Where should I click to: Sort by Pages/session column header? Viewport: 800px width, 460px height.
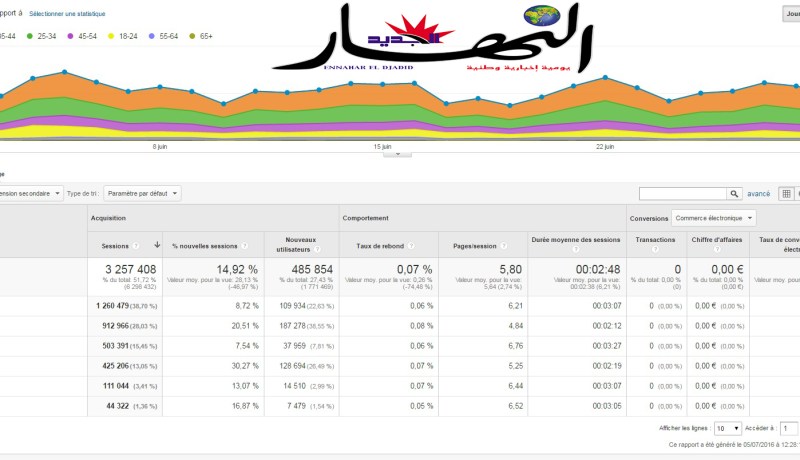pyautogui.click(x=474, y=246)
